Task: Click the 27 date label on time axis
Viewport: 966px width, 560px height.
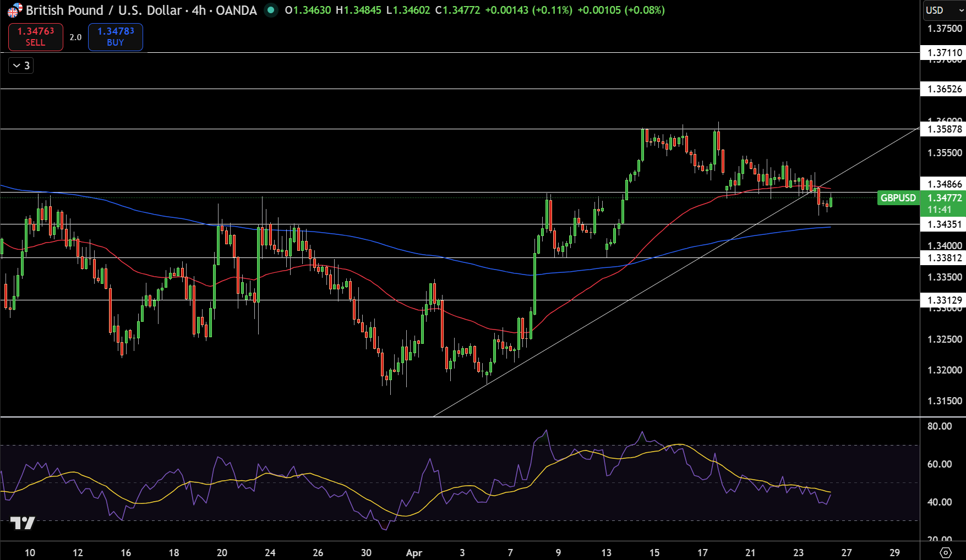Action: [847, 553]
